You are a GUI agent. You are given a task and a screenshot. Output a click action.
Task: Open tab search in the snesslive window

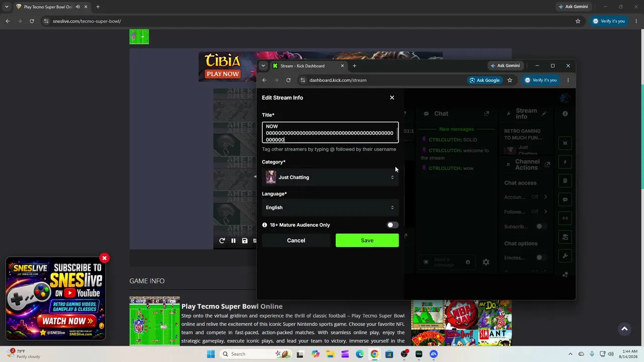click(7, 7)
